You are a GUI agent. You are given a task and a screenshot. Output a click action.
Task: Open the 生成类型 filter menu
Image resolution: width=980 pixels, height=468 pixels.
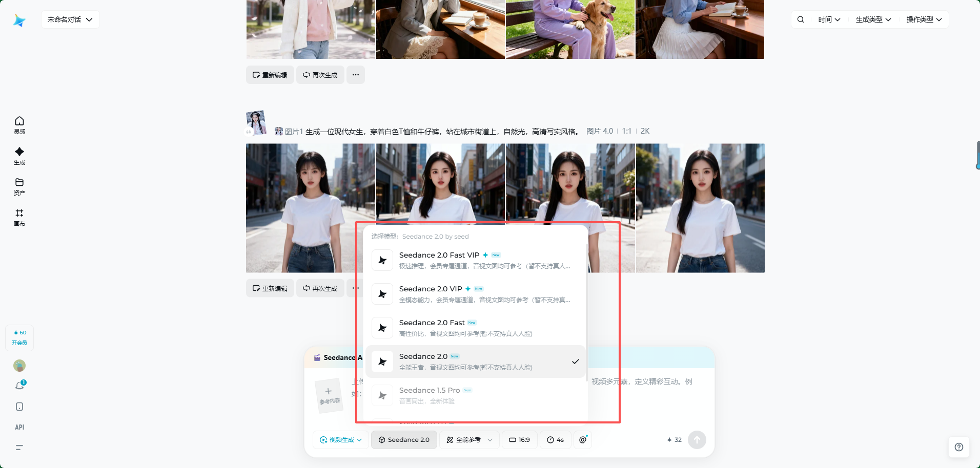click(873, 19)
